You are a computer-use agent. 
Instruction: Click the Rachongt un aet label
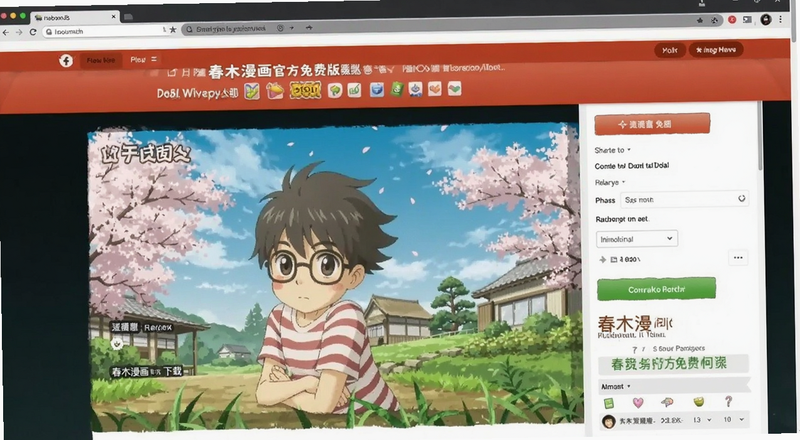(x=622, y=219)
